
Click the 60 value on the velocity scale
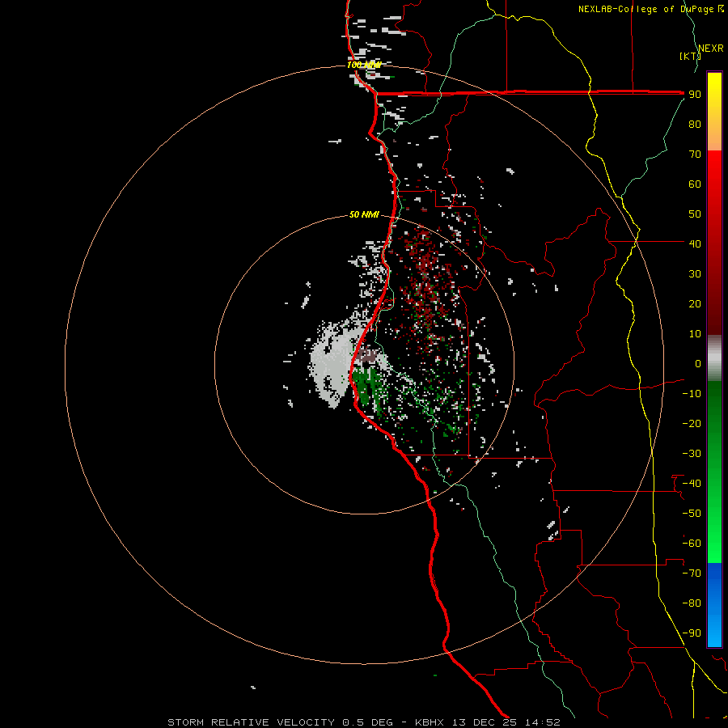pos(695,184)
